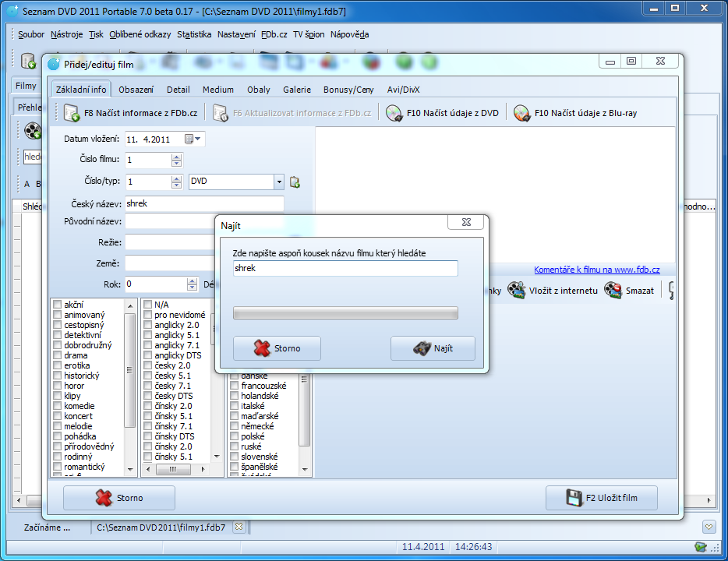Image resolution: width=728 pixels, height=561 pixels.
Task: Click the Vložit z internetu icon
Action: (x=517, y=291)
